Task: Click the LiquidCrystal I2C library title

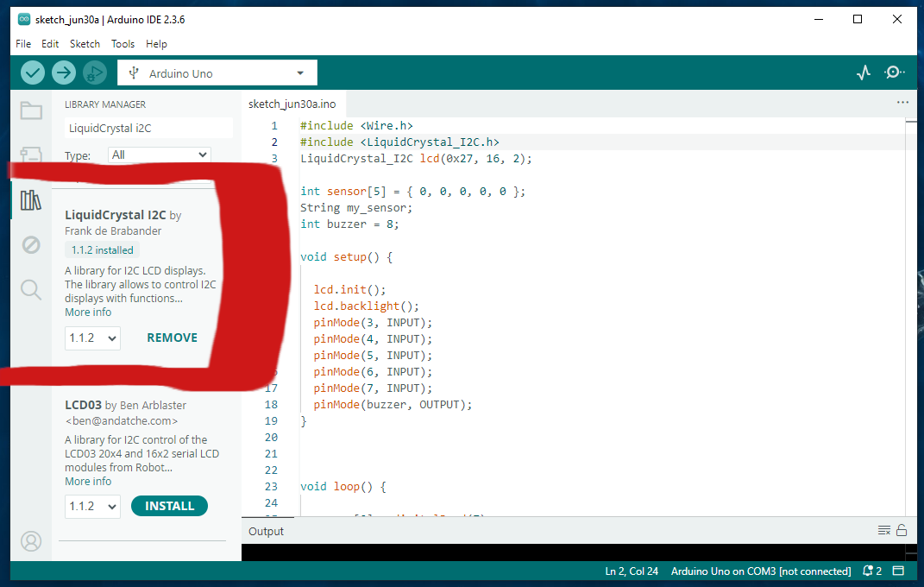Action: (x=116, y=215)
